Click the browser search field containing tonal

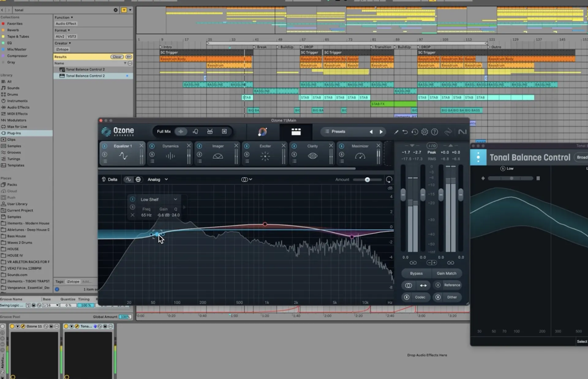pyautogui.click(x=63, y=10)
